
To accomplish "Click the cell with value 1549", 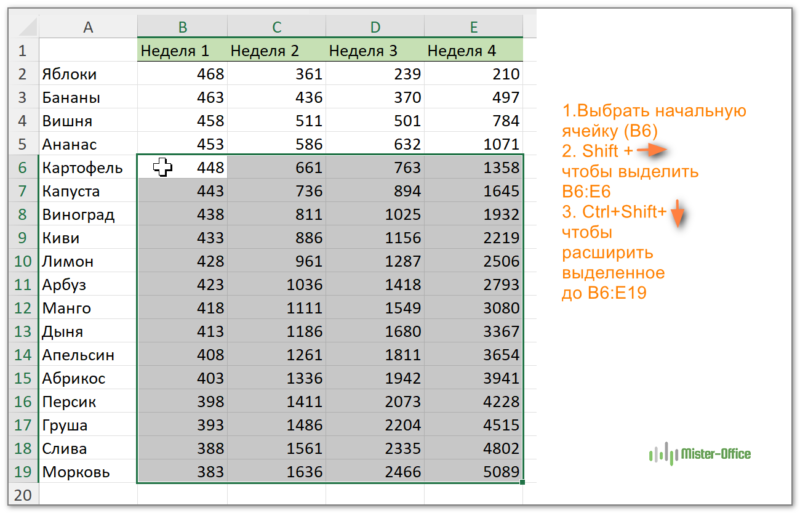I will click(x=374, y=308).
